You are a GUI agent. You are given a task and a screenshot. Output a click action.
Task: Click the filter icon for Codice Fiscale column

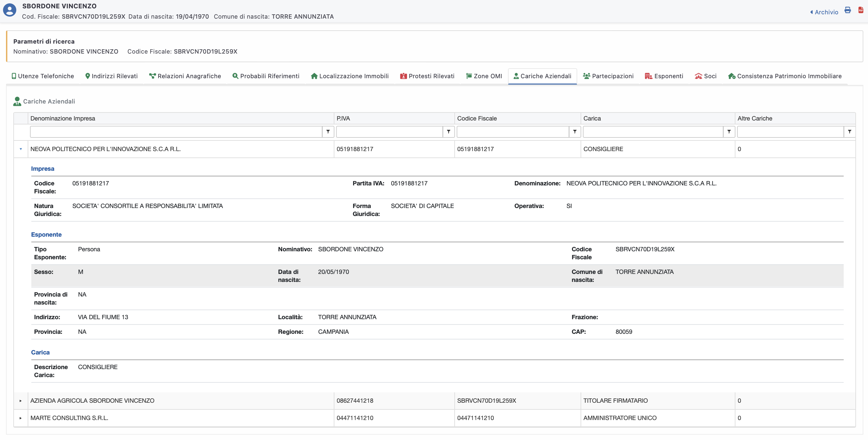[575, 131]
